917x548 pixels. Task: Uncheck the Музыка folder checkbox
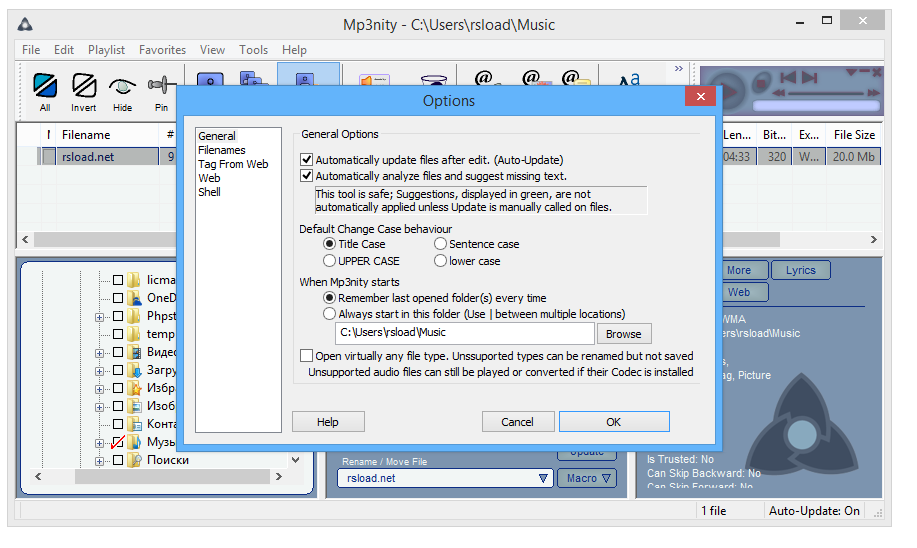coord(118,442)
